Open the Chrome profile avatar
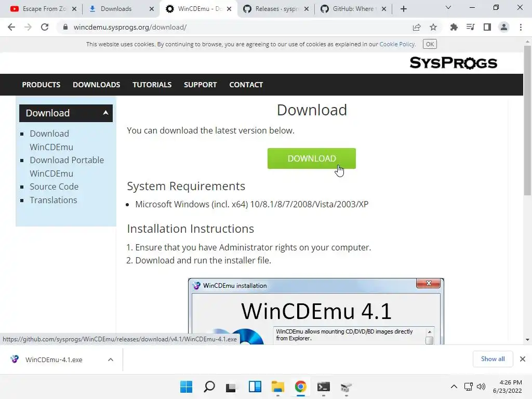 click(504, 27)
